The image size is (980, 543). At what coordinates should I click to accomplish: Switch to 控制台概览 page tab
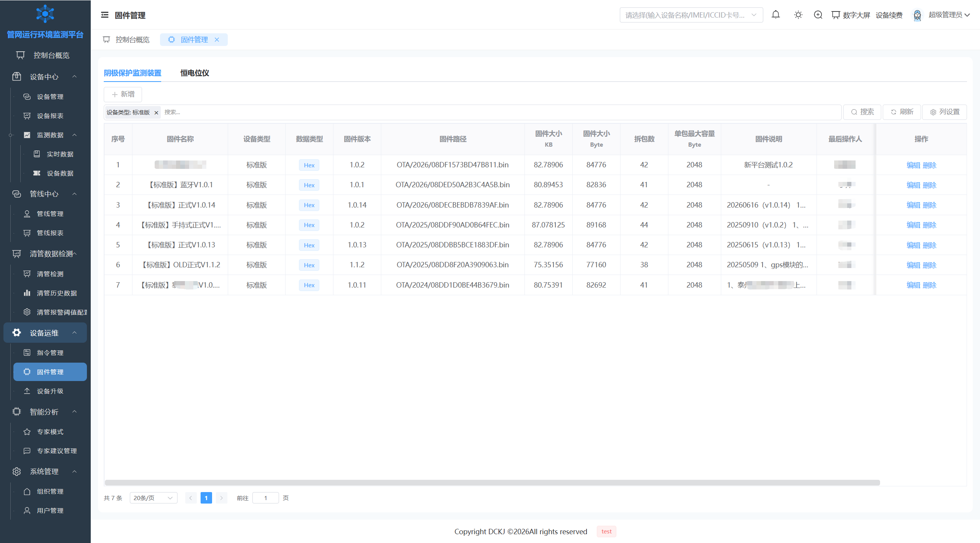click(126, 39)
